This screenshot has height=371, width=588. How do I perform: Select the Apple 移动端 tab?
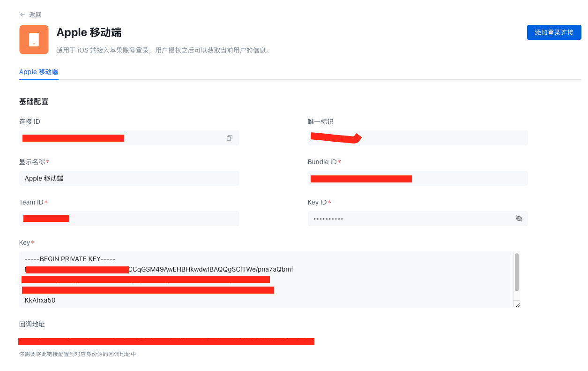38,72
